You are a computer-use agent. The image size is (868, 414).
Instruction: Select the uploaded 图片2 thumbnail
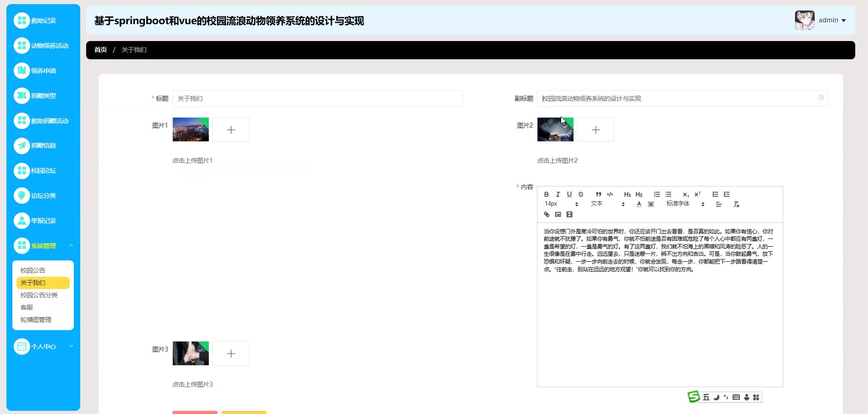(555, 129)
